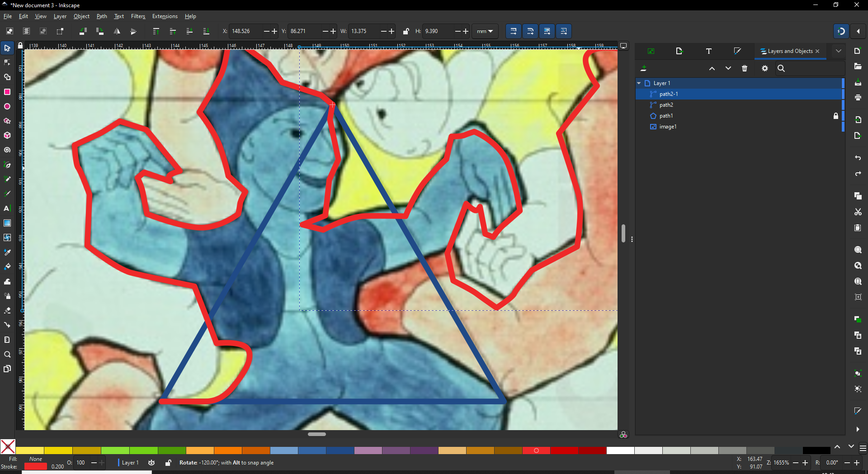Select the Eraser tool
Image resolution: width=868 pixels, height=474 pixels.
[x=7, y=310]
